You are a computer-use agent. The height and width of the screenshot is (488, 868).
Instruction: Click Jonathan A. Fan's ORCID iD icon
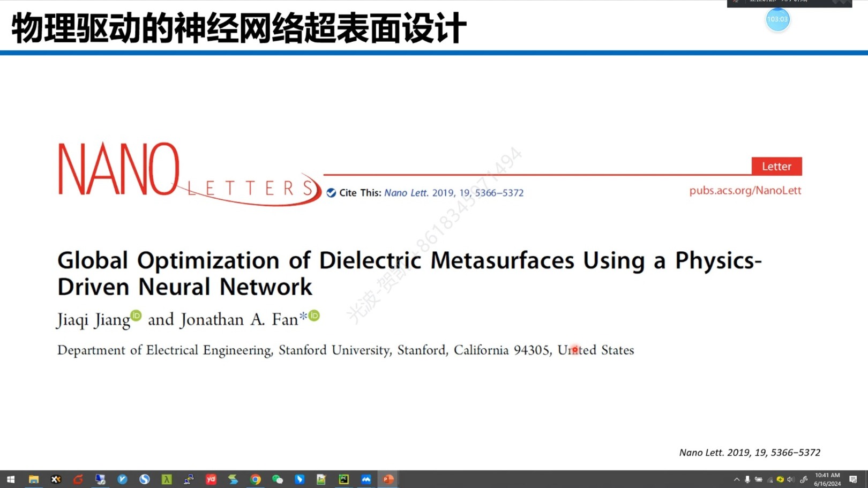click(x=314, y=316)
